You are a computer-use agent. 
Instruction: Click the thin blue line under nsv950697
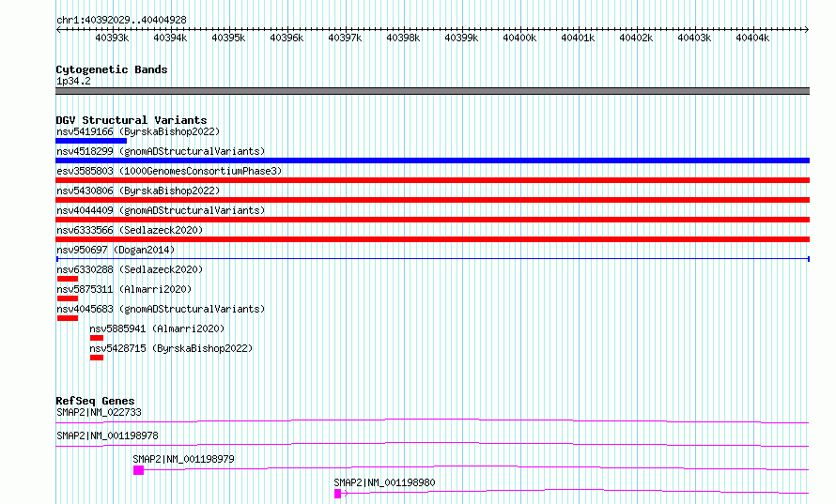point(432,259)
